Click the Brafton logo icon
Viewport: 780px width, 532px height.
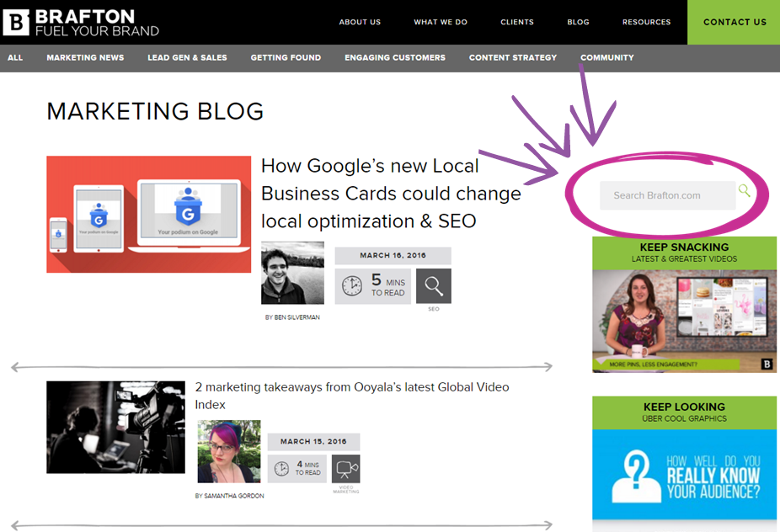click(x=16, y=23)
